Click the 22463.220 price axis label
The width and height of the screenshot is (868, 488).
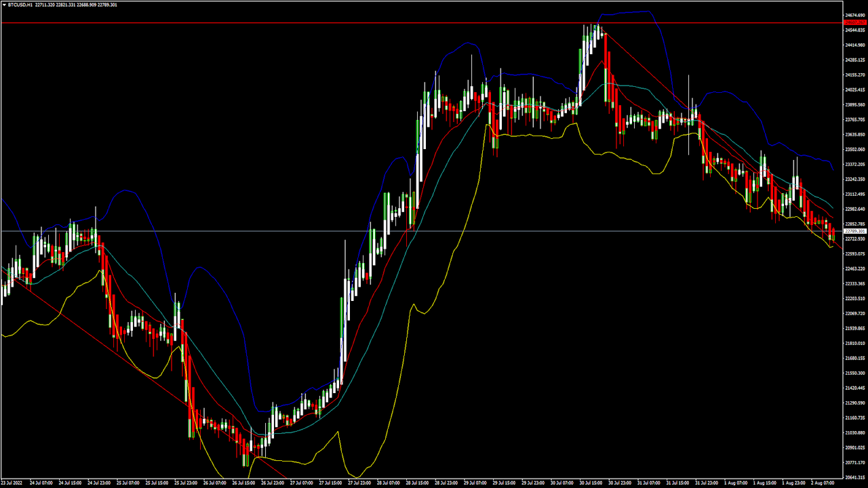(855, 268)
